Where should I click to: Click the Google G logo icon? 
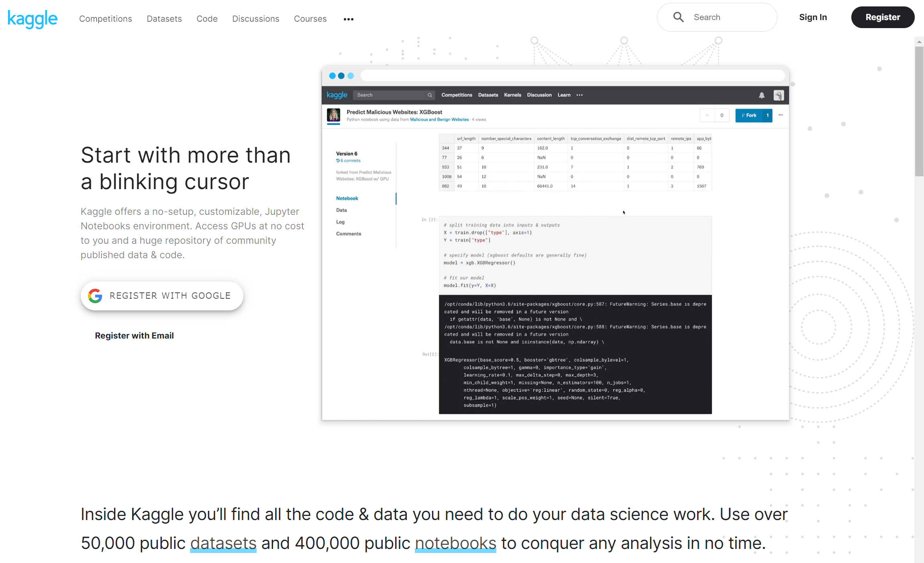click(95, 296)
